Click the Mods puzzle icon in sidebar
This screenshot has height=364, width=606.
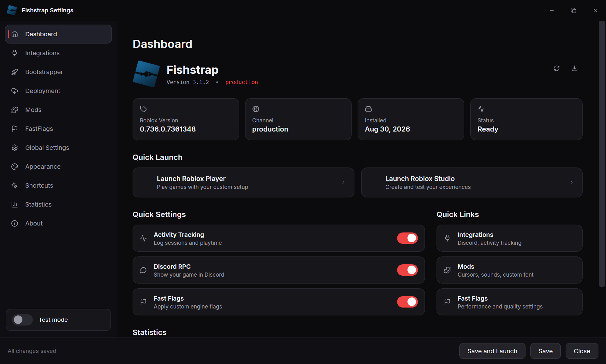[x=15, y=110]
